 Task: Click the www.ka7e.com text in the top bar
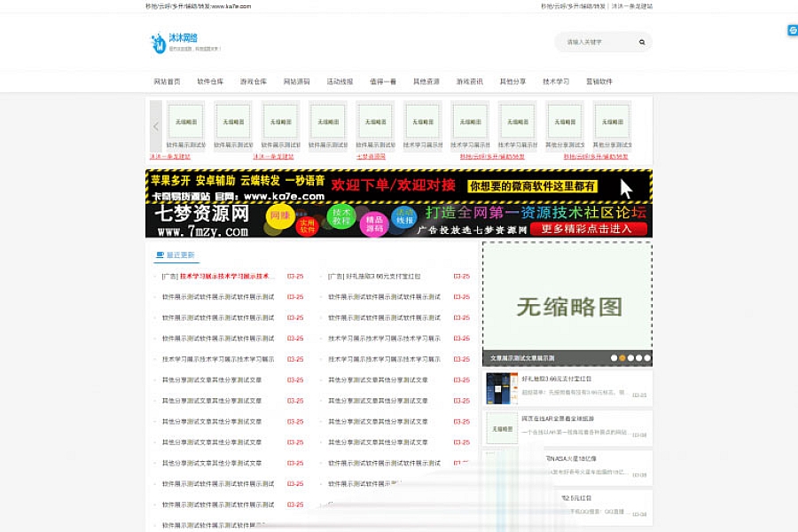click(231, 6)
